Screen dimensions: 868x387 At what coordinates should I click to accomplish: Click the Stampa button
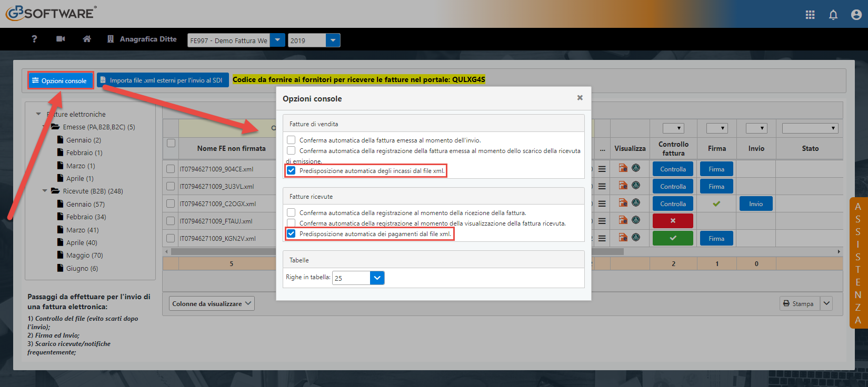click(799, 304)
